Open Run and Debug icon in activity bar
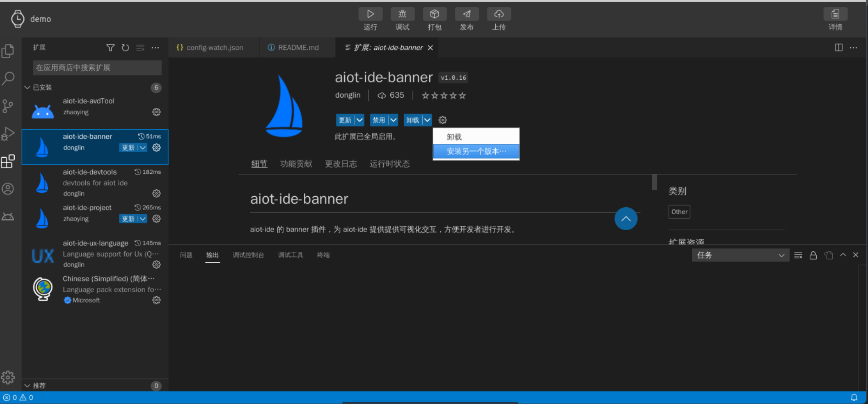The height and width of the screenshot is (404, 868). [8, 134]
